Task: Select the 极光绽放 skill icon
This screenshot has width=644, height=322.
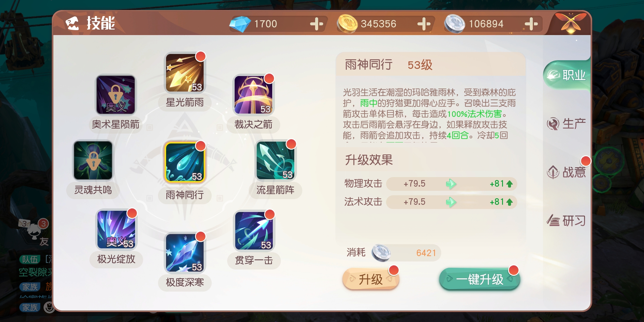Action: point(116,230)
